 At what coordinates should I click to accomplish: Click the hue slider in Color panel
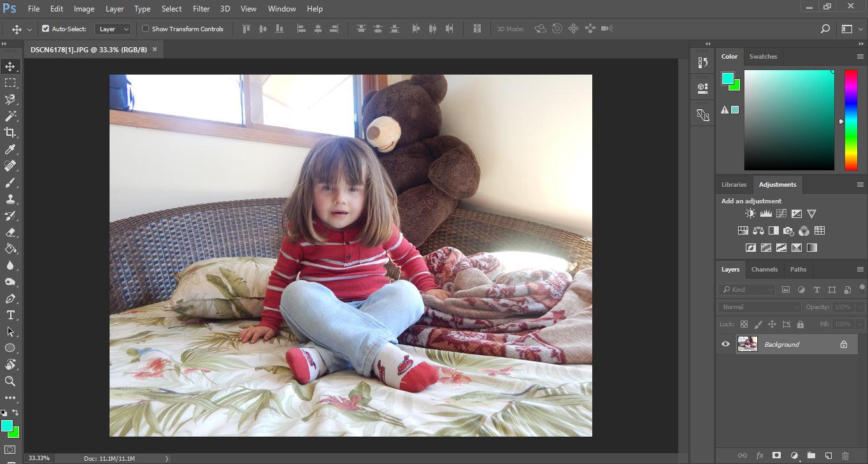851,120
